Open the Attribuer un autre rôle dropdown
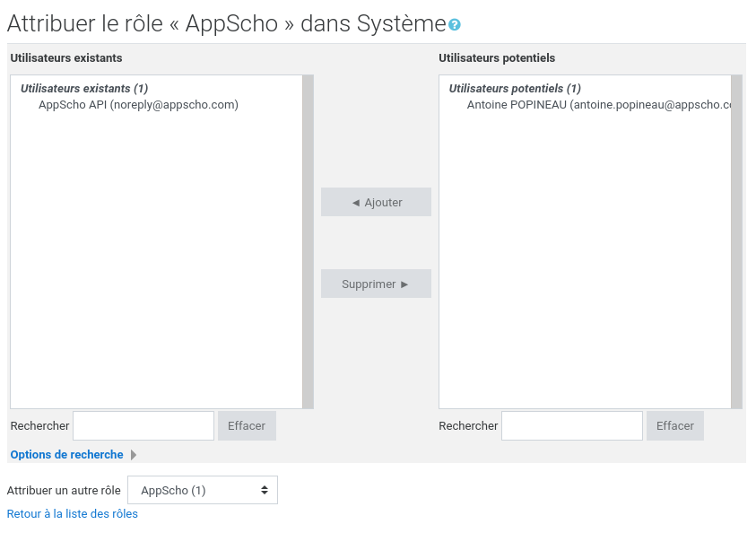756x533 pixels. [x=203, y=490]
